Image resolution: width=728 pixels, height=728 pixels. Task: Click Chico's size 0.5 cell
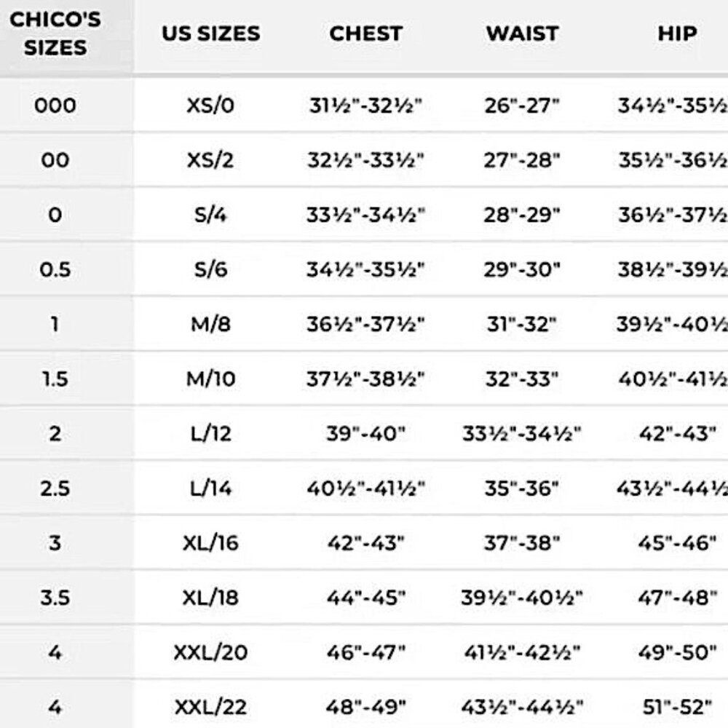(55, 270)
